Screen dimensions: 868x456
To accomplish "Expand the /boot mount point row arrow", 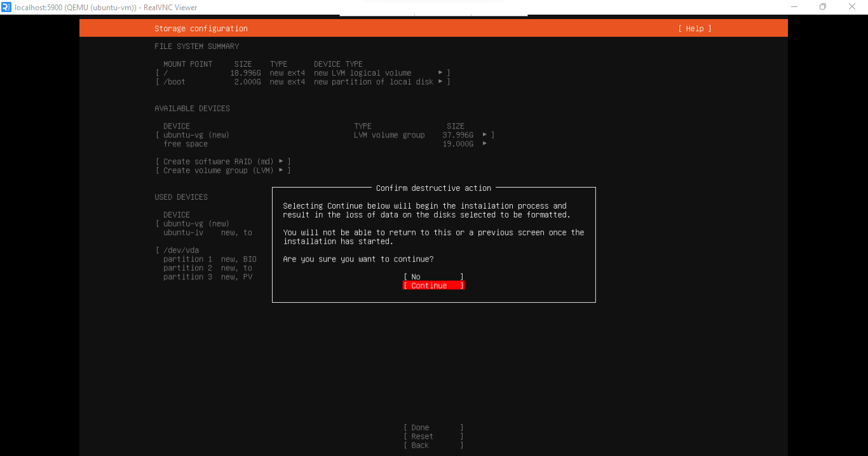I will 440,81.
